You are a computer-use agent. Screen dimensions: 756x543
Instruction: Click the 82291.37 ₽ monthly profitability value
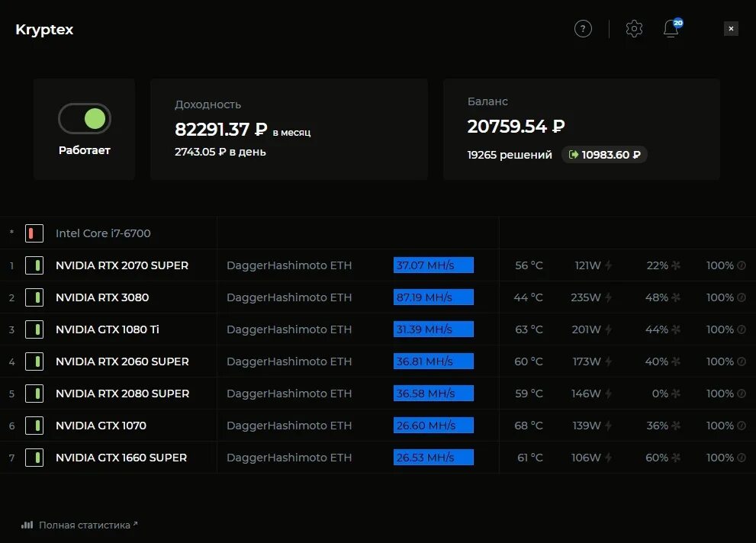[220, 129]
